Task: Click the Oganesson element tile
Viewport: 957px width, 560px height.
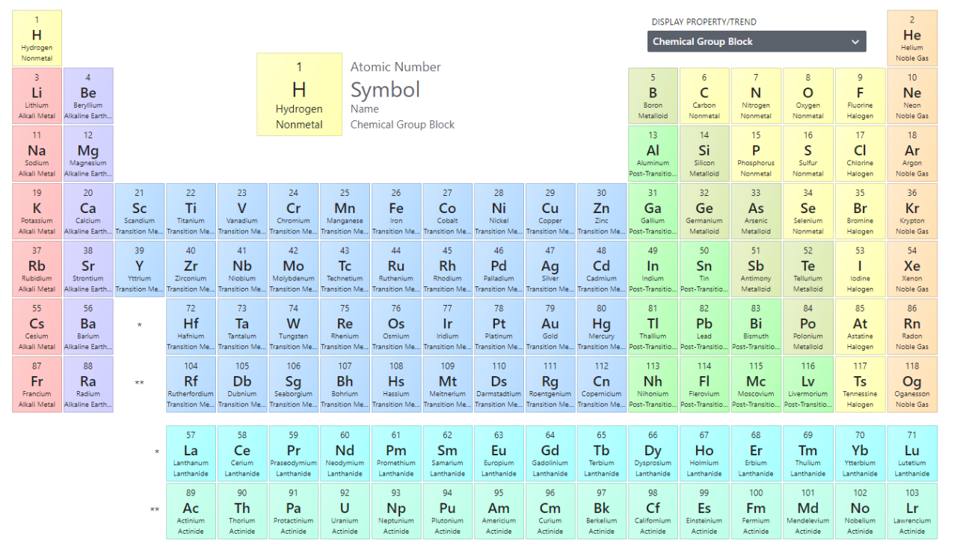Action: click(911, 383)
